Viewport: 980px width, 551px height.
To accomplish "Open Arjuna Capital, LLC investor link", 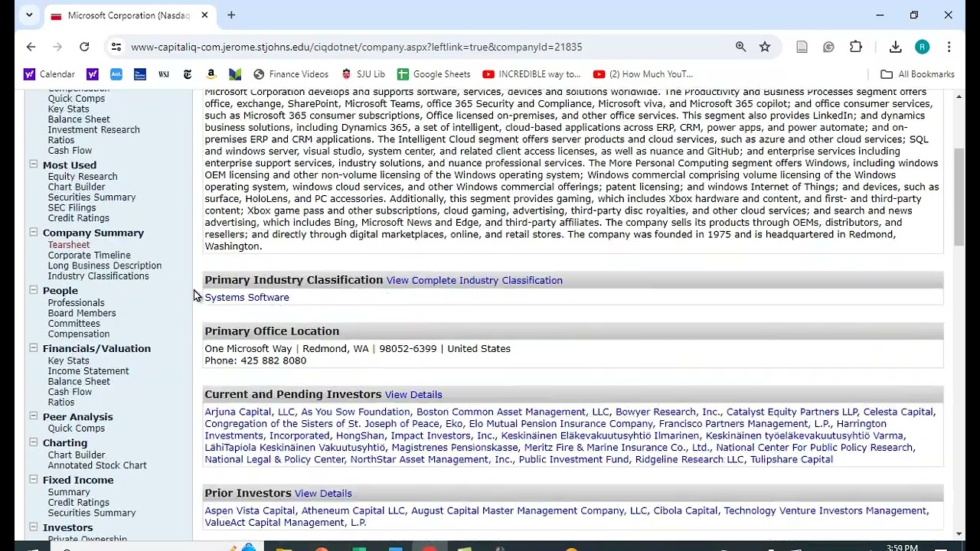I will 250,412.
